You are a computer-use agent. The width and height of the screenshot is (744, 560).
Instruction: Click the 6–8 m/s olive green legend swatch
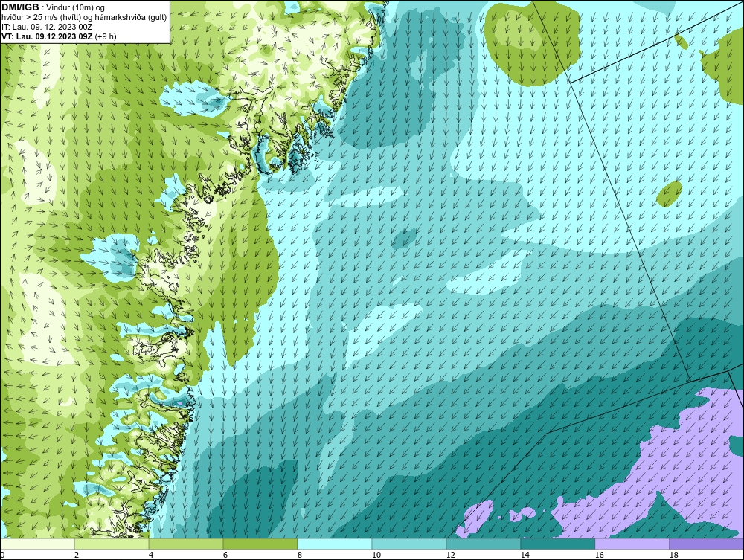coord(260,544)
